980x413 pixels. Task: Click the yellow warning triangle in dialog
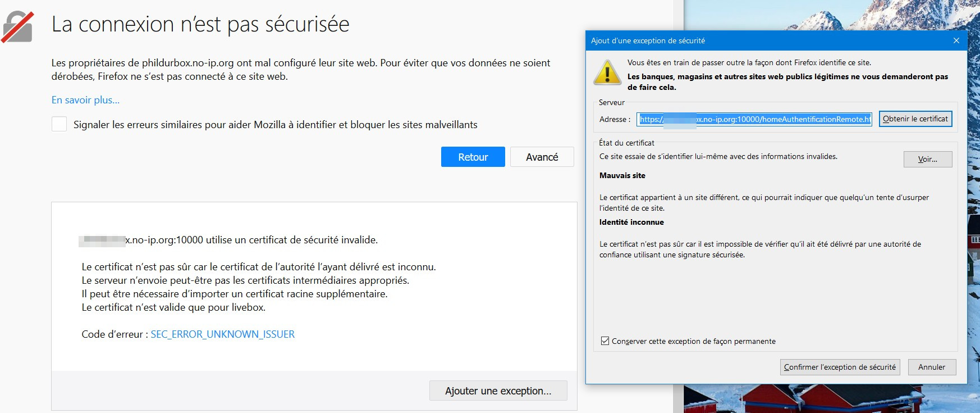607,73
